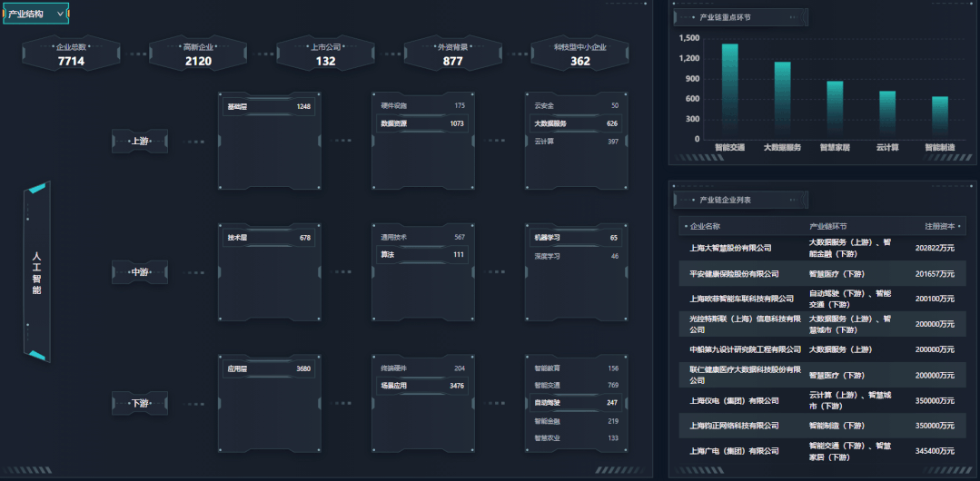Image resolution: width=980 pixels, height=481 pixels.
Task: Select row 平安健康保险股份有限公司
Action: 823,273
